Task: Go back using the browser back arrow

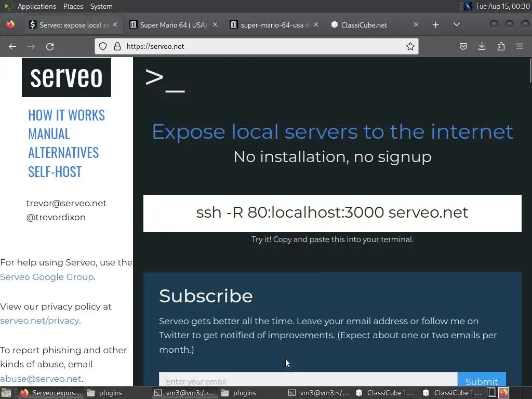Action: click(12, 46)
